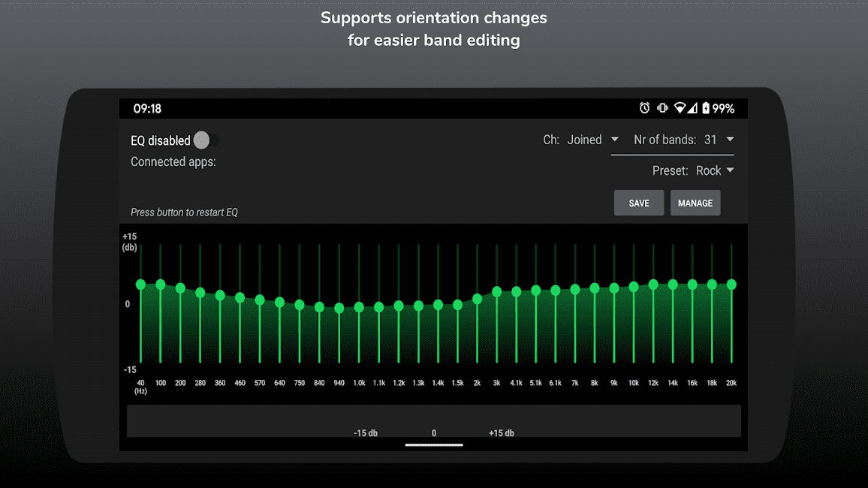The image size is (868, 488).
Task: Tap the bottom navigation gesture bar
Action: [x=434, y=445]
